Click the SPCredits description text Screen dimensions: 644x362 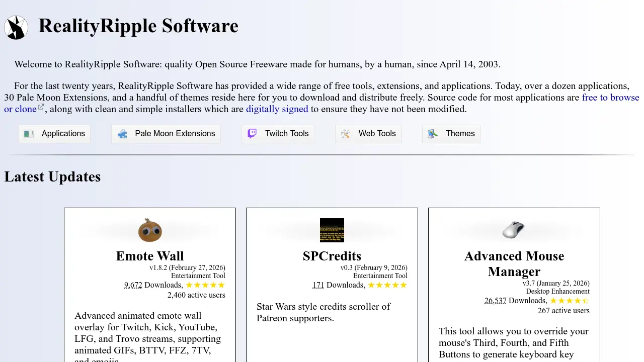[324, 312]
